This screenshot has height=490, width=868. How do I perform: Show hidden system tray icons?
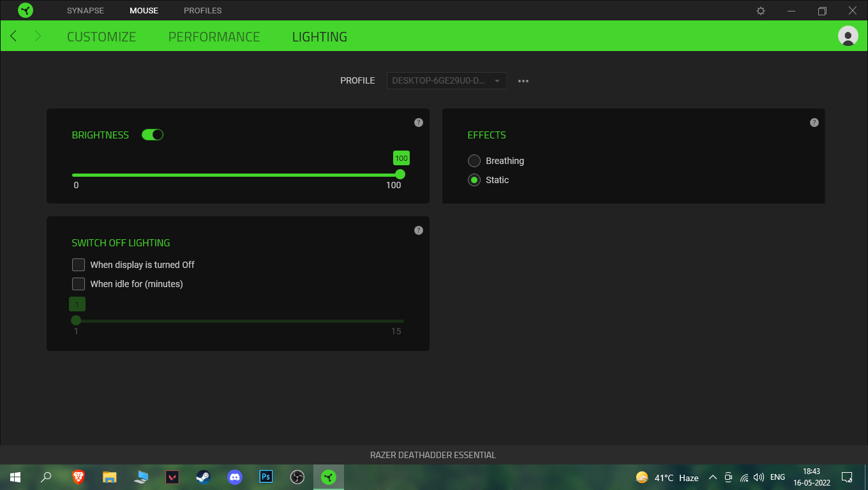(x=713, y=477)
